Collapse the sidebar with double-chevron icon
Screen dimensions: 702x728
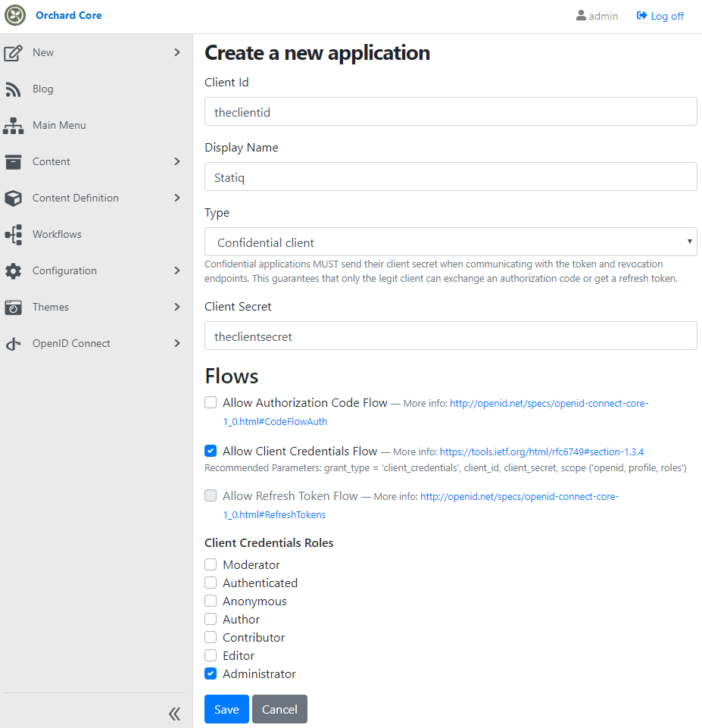[174, 714]
